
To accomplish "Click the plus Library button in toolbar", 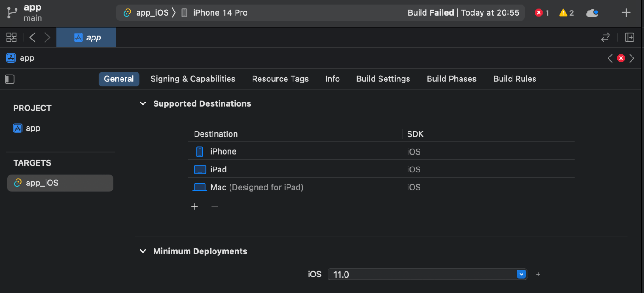I will coord(626,13).
